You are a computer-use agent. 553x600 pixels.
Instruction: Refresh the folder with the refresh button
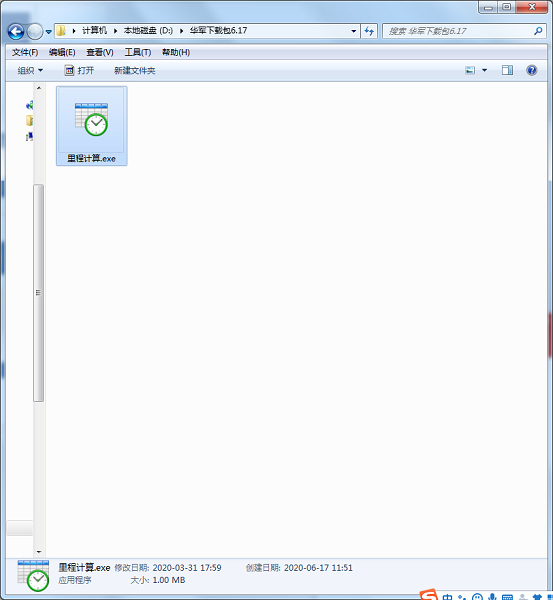point(369,31)
